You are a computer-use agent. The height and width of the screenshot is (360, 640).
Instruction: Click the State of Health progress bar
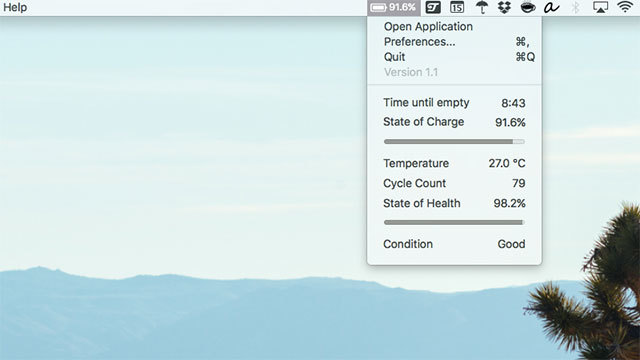tap(454, 222)
